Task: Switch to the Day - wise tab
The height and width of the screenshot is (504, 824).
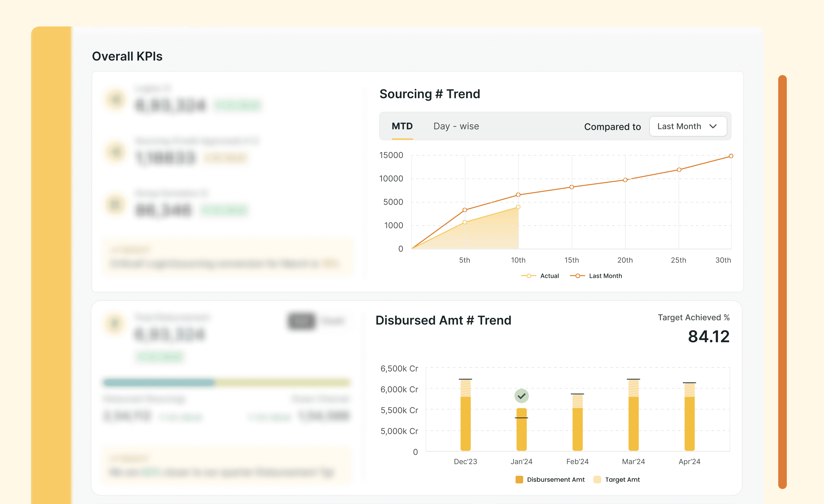Action: (456, 126)
